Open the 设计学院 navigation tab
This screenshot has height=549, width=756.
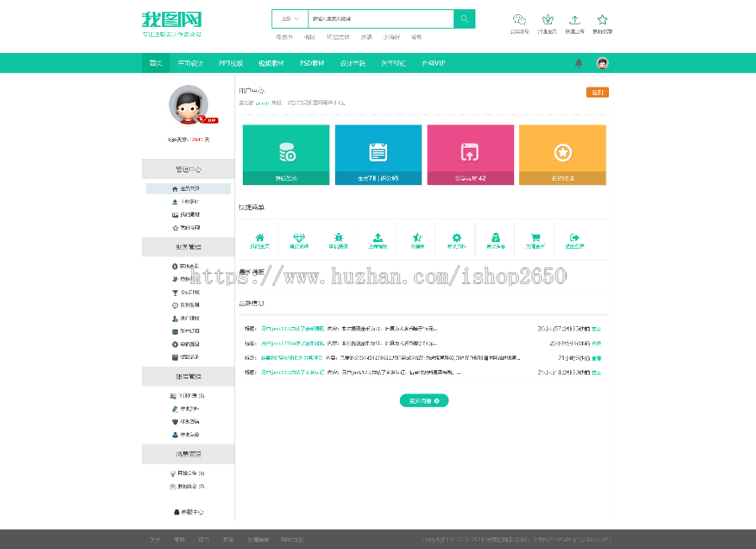pos(353,63)
